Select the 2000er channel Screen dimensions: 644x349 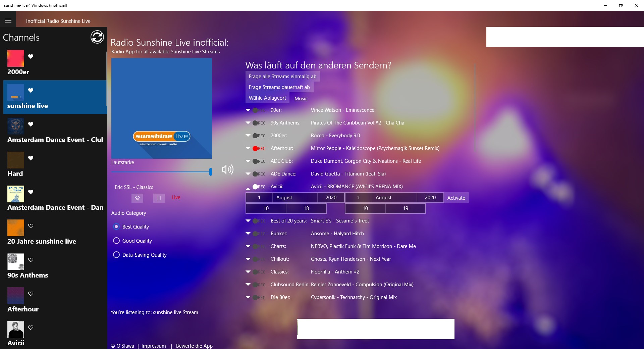click(x=55, y=63)
